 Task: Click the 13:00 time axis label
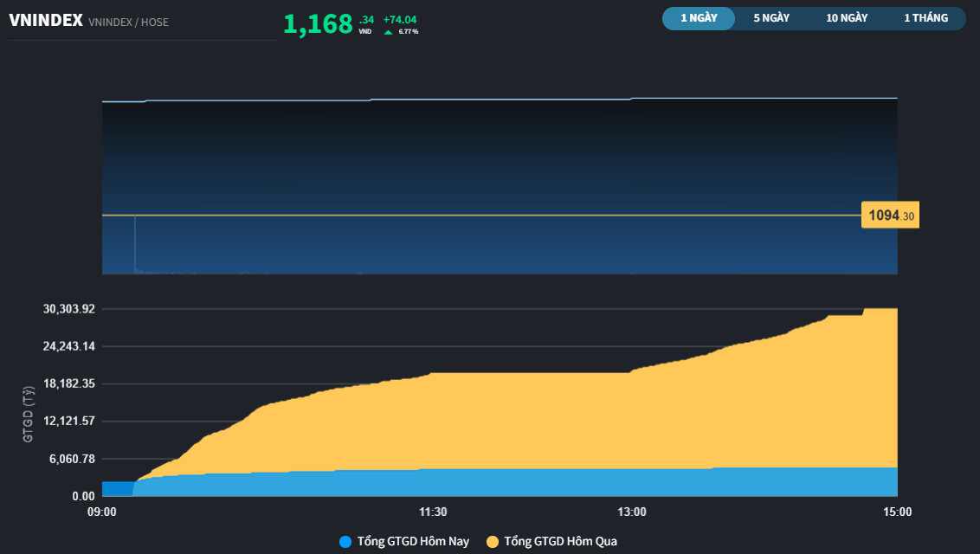point(632,512)
